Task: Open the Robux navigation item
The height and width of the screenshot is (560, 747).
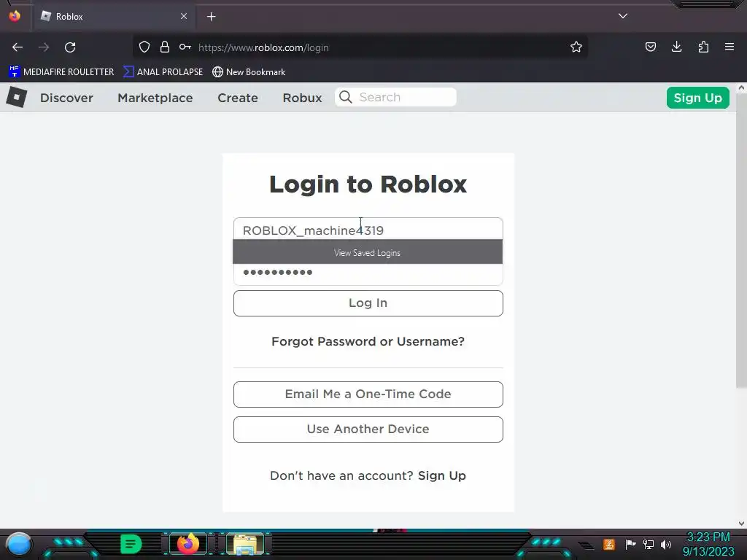Action: pyautogui.click(x=303, y=98)
